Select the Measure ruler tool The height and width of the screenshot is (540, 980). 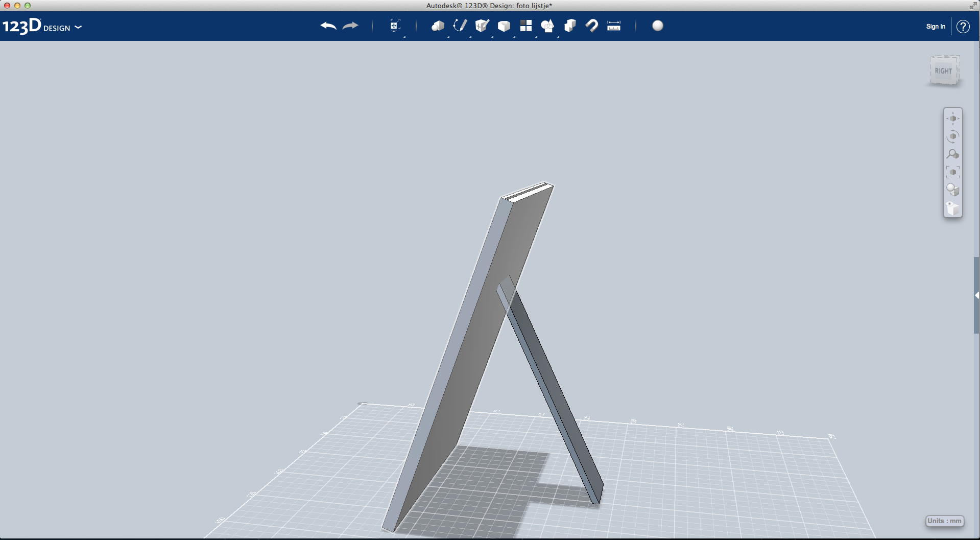pos(614,26)
